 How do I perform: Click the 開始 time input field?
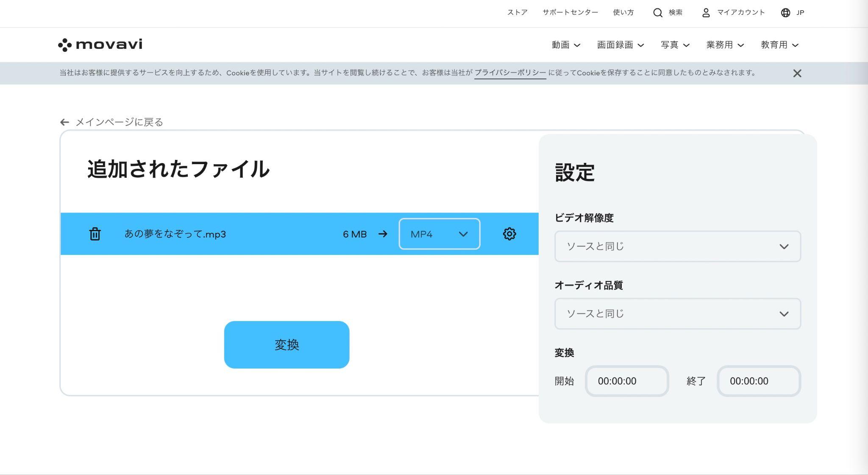(x=627, y=381)
